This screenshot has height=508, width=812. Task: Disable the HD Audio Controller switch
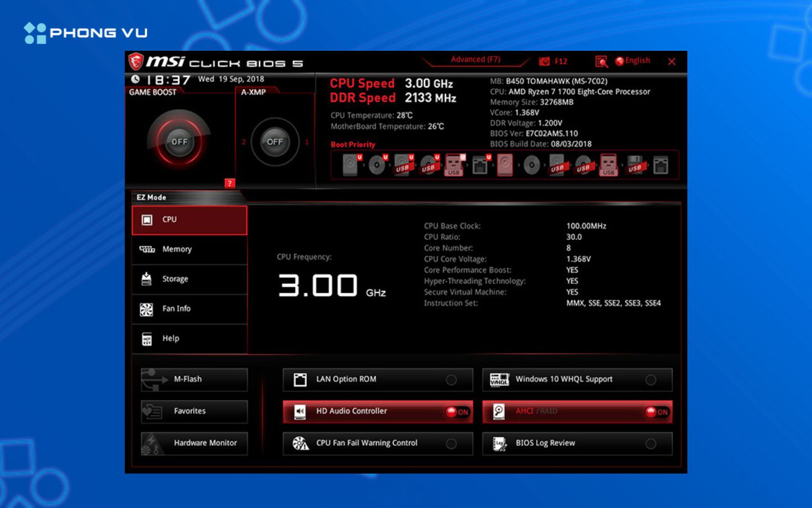[457, 412]
